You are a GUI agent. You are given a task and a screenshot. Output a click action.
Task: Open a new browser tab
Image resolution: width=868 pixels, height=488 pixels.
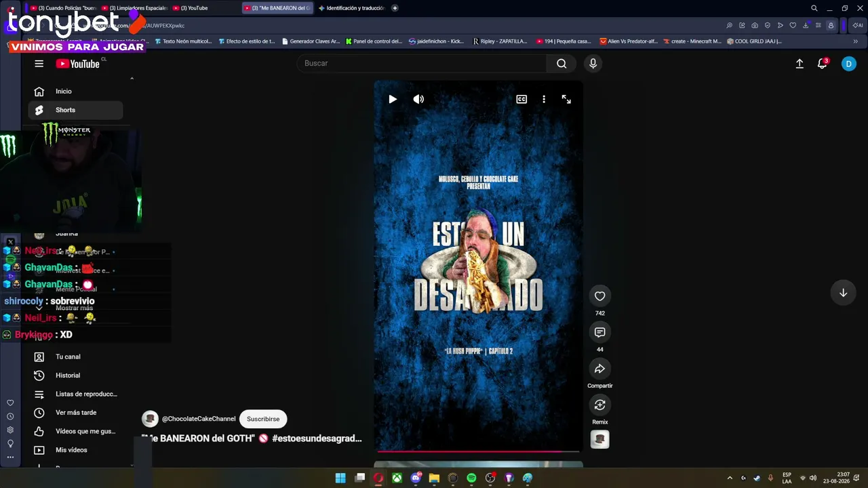tap(395, 8)
